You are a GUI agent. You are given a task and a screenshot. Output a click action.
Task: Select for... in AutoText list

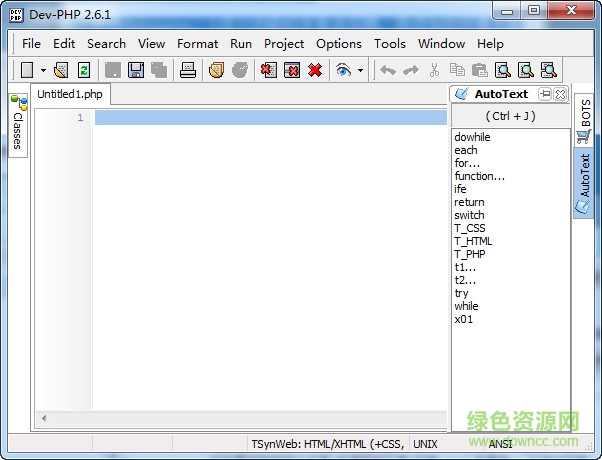pos(467,163)
